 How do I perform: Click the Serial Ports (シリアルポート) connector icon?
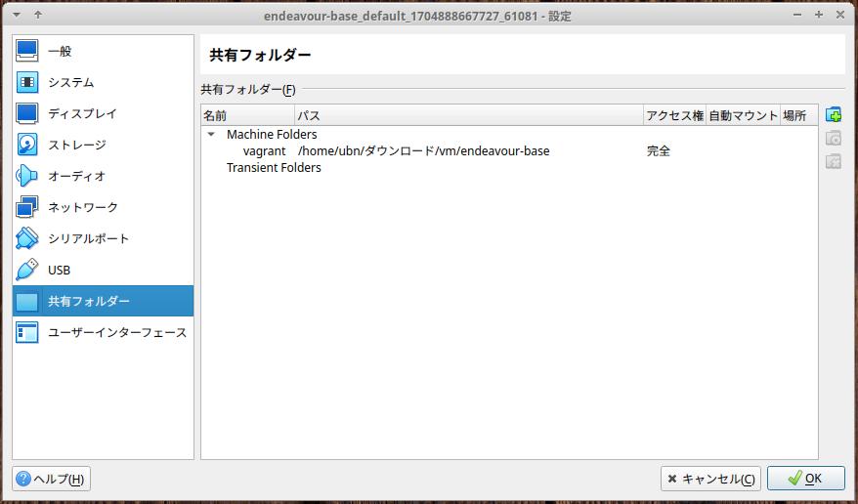tap(26, 237)
